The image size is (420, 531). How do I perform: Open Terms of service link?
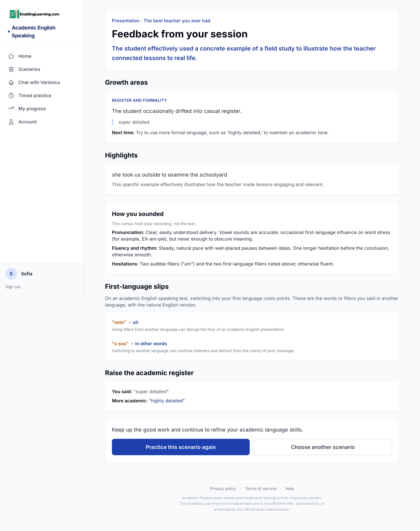click(261, 489)
